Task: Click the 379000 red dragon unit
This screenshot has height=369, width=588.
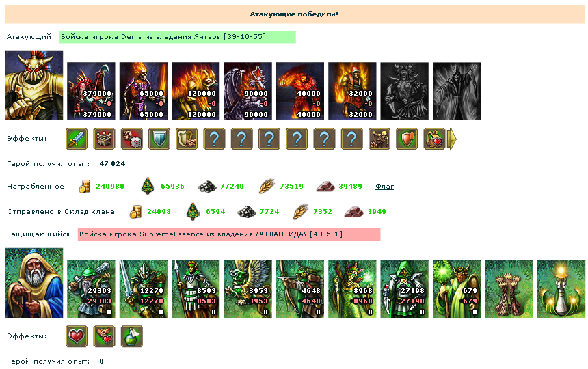Action: click(91, 91)
